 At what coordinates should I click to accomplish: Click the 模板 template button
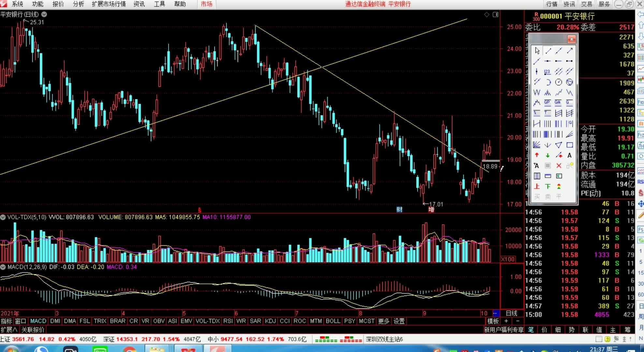pos(493,321)
